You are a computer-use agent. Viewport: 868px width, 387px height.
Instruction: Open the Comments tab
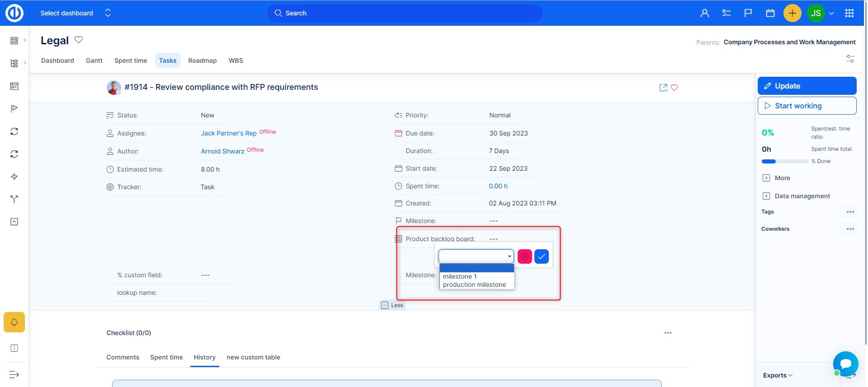[x=123, y=357]
